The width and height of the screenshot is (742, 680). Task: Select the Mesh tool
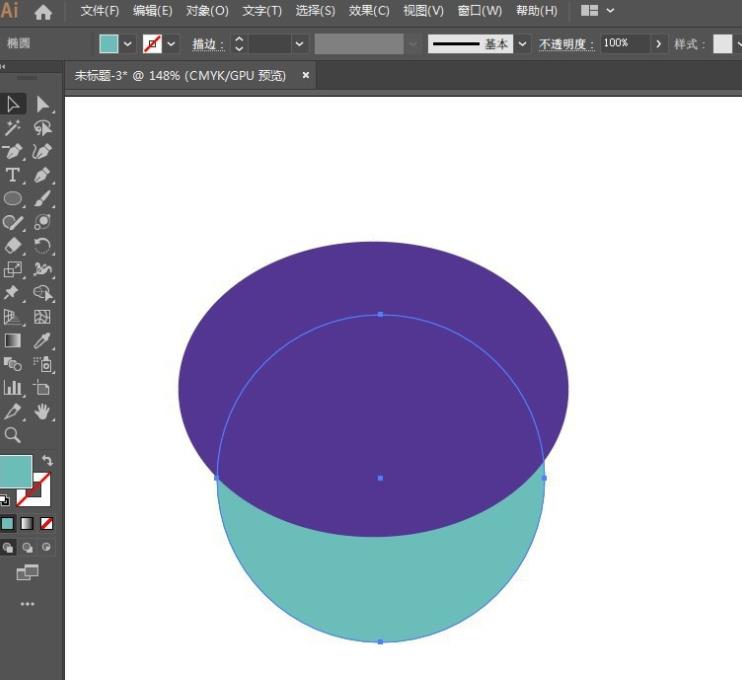click(x=43, y=317)
